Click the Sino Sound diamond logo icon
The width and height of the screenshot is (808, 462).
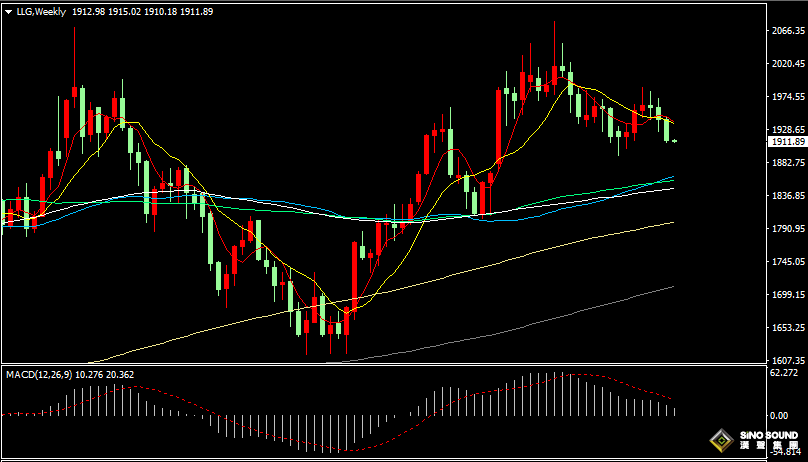pos(719,440)
